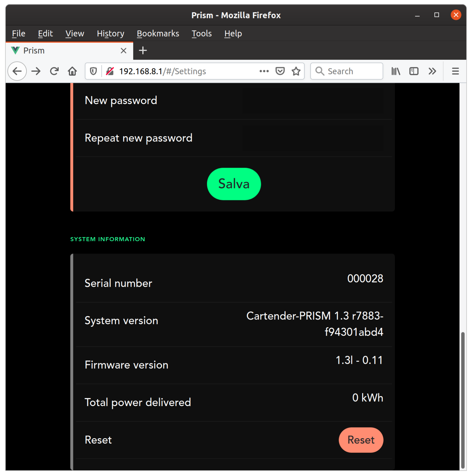Viewport: 472px width, 476px height.
Task: Click the SYSTEM INFORMATION heading
Action: coord(108,239)
